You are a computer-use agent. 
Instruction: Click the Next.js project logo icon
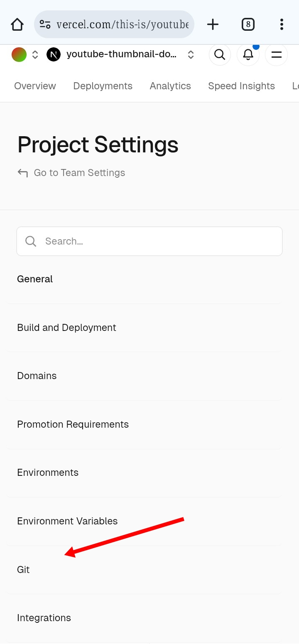tap(54, 54)
